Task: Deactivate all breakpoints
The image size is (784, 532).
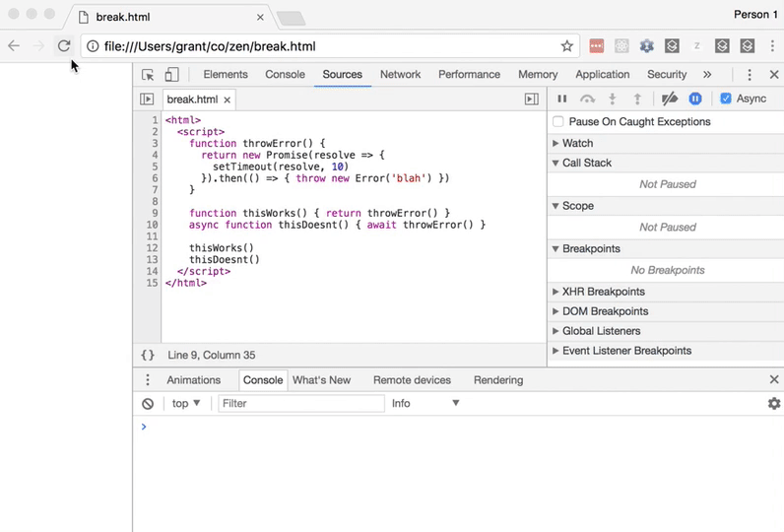Action: (x=670, y=99)
